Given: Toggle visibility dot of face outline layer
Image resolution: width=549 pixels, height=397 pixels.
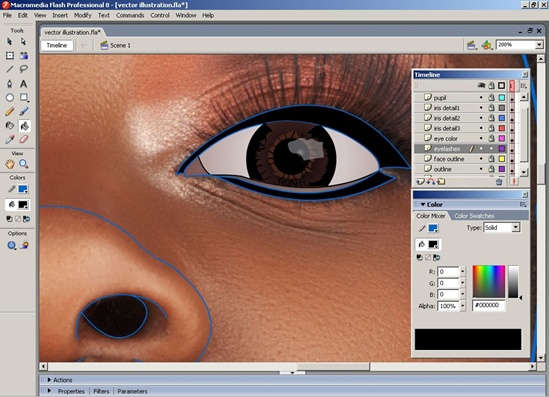Looking at the screenshot, I should click(x=481, y=159).
